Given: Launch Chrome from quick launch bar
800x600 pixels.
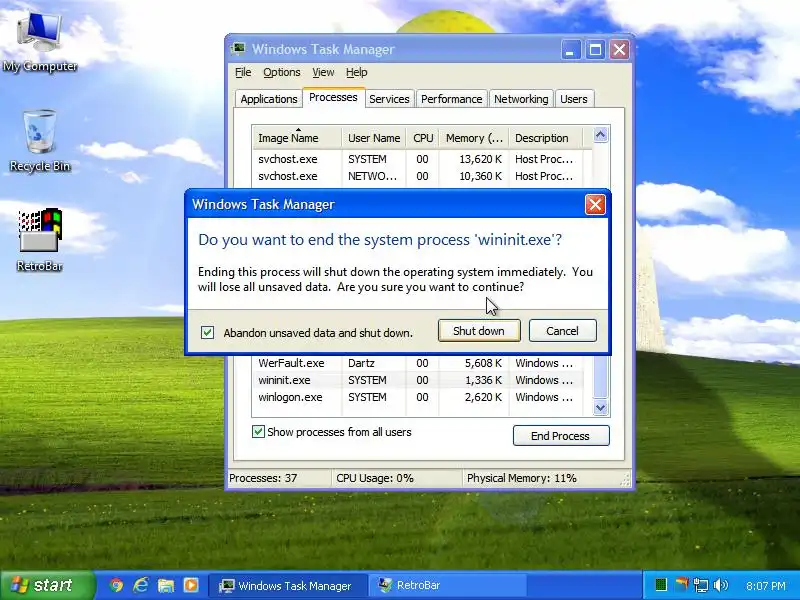Looking at the screenshot, I should (116, 585).
